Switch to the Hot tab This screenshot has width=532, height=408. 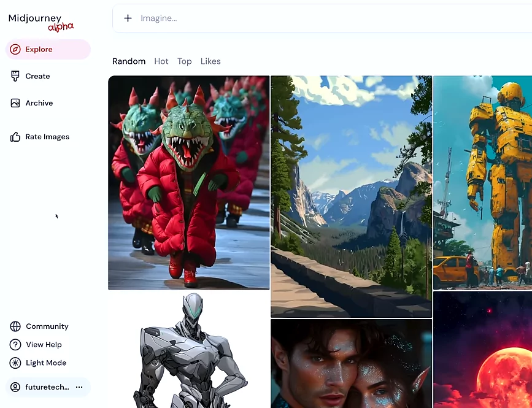coord(161,61)
